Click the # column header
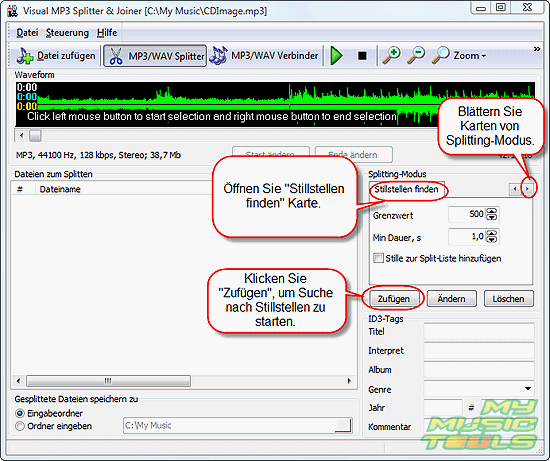550x461 pixels. [x=20, y=189]
